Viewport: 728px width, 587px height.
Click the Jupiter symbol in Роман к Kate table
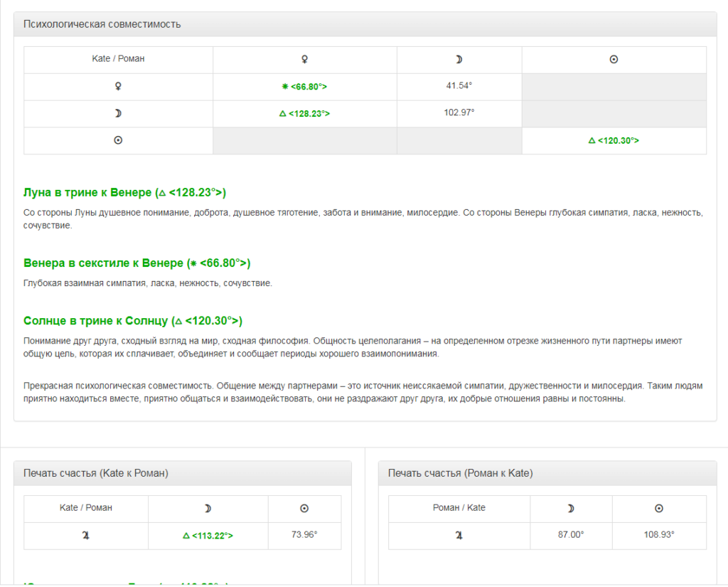459,536
